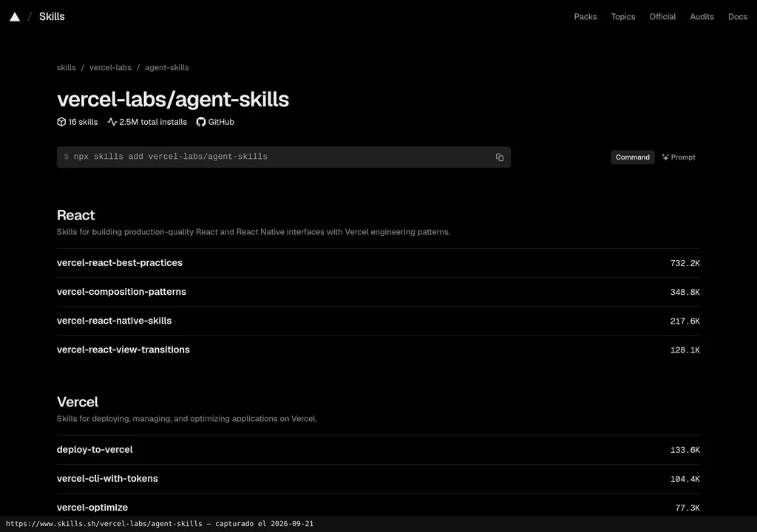Click the 133.6K install count
Viewport: 757px width, 532px height.
coord(685,450)
